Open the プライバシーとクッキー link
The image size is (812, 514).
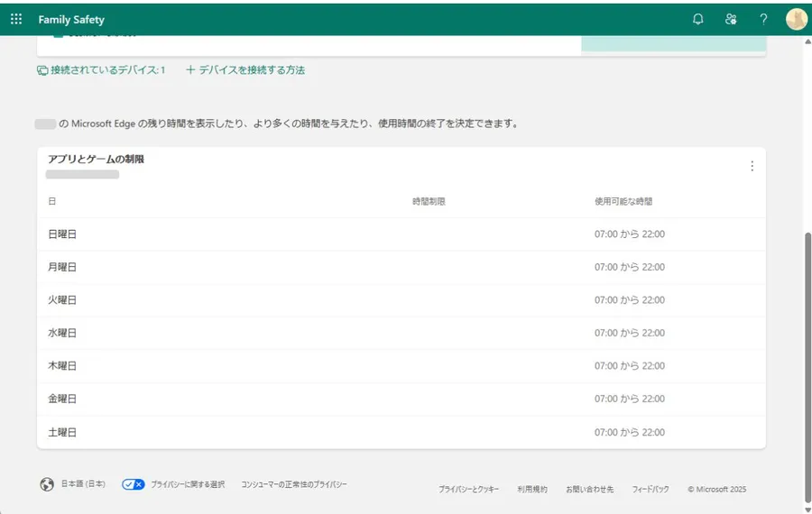[468, 490]
